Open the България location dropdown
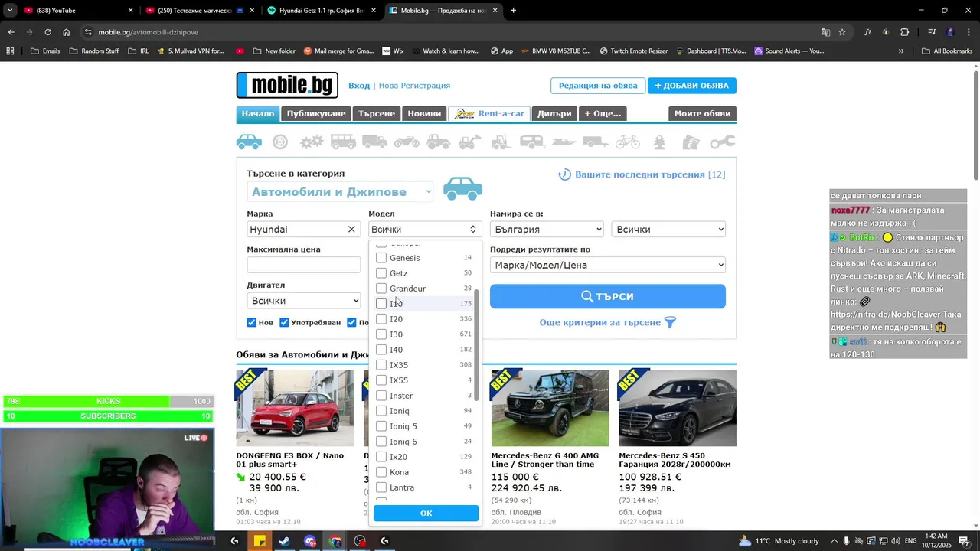 (547, 229)
